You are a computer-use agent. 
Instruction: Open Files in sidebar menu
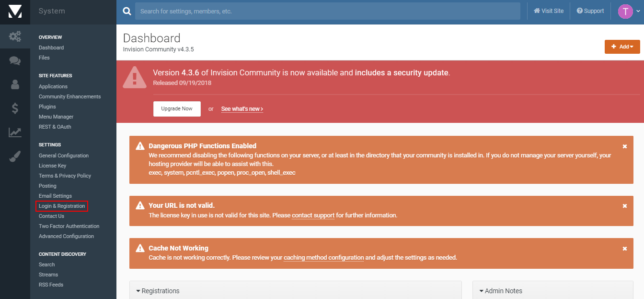click(44, 58)
